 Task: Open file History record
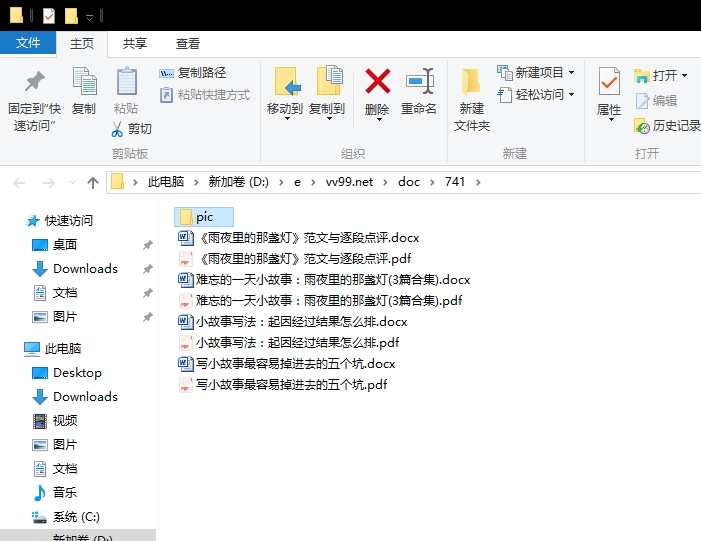click(667, 126)
